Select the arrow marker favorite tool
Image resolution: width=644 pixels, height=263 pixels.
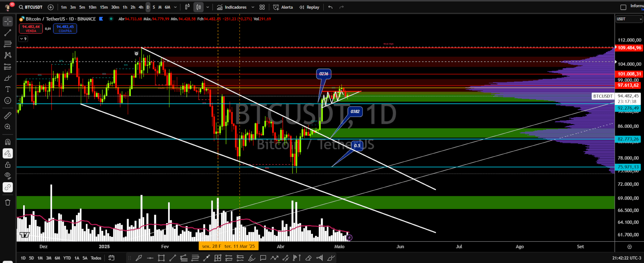pos(139,258)
